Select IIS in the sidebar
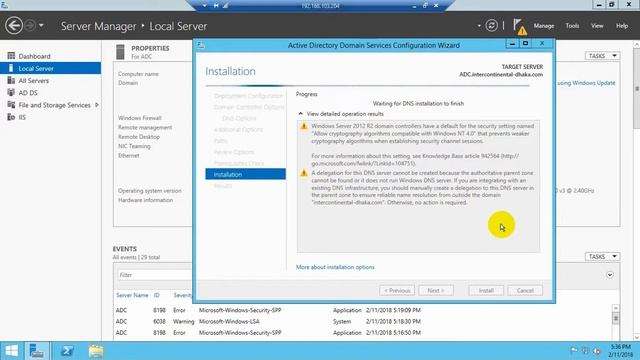The width and height of the screenshot is (640, 360). pos(22,117)
